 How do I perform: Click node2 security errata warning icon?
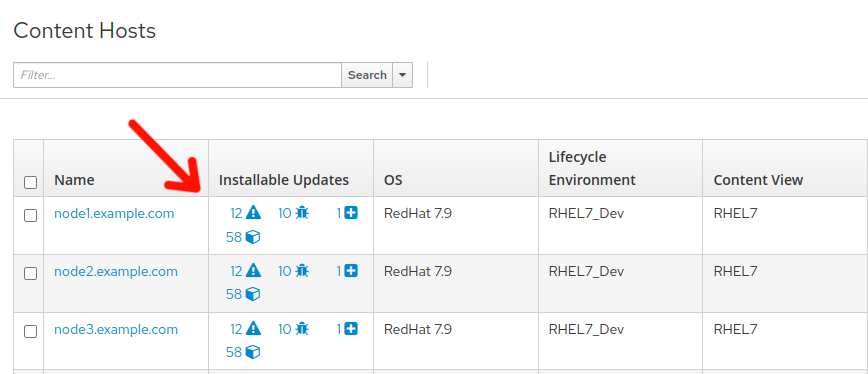[x=253, y=271]
